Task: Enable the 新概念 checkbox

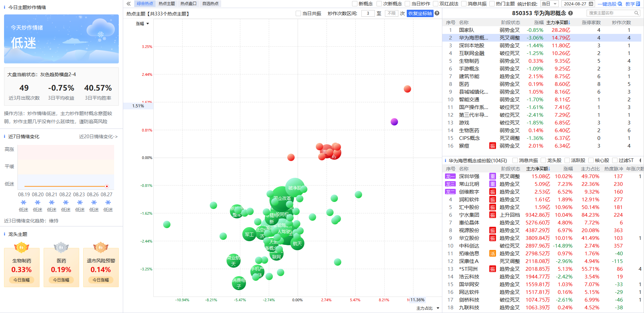Action: 355,4
